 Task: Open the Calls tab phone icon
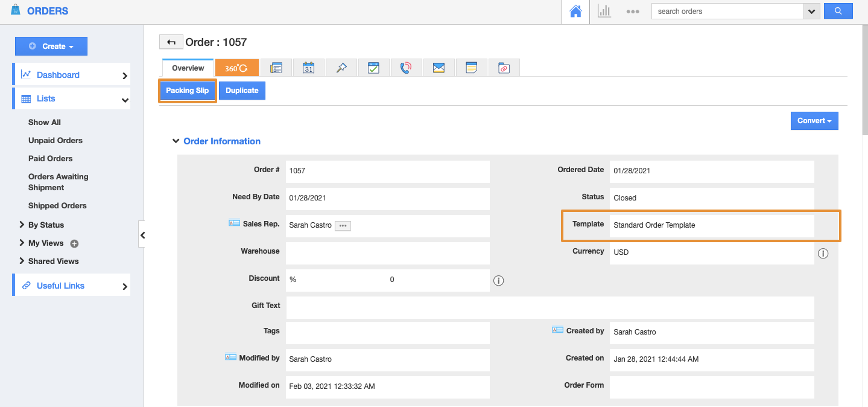point(406,67)
